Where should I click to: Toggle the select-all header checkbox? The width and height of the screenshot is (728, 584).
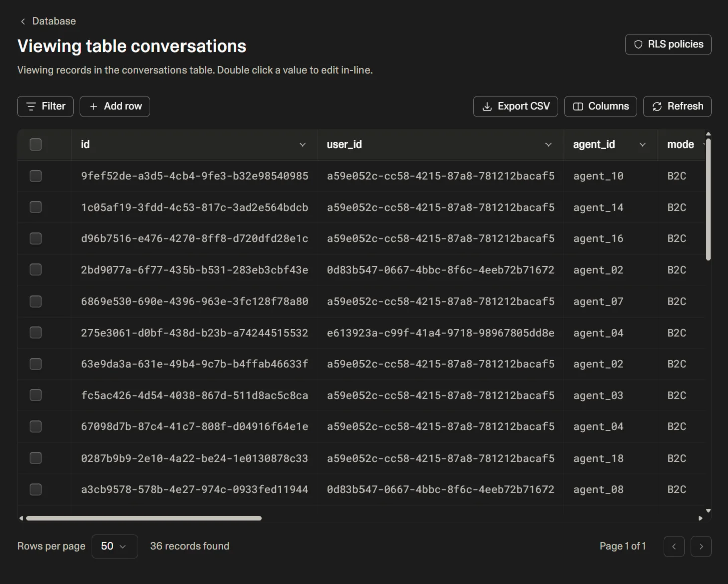coord(36,144)
